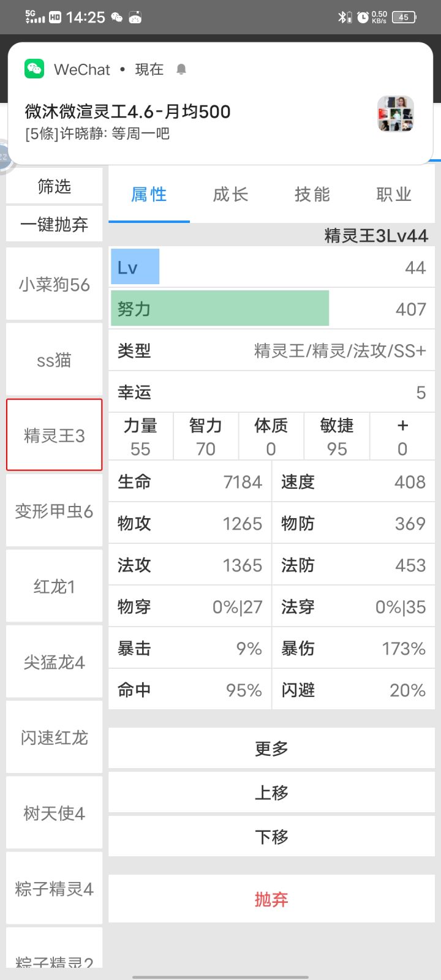Select 小菜狗56 in the pet list
The height and width of the screenshot is (980, 441).
tap(55, 285)
